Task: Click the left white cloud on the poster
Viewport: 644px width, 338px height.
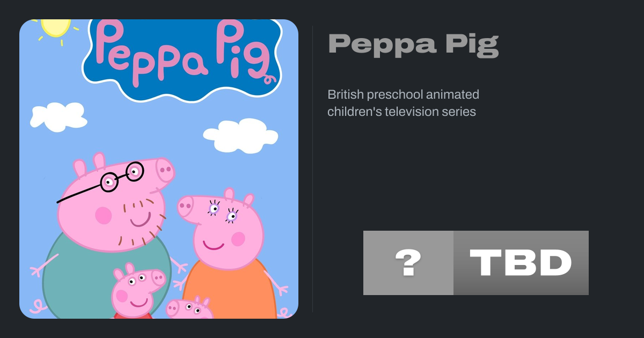Action: 56,116
